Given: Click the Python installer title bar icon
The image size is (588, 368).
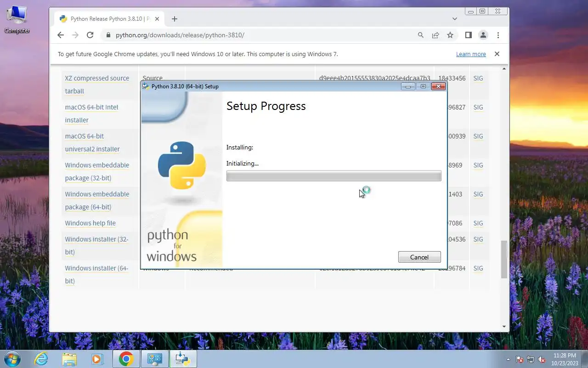Looking at the screenshot, I should 146,86.
